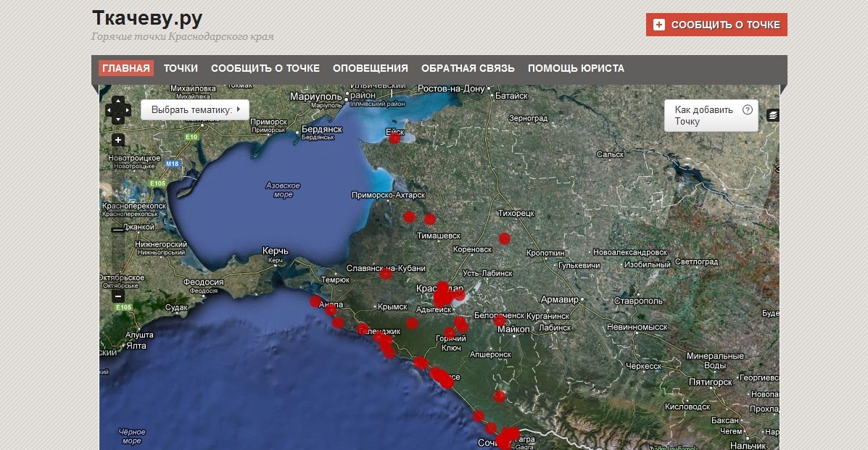The image size is (868, 450).
Task: Open the ОБРАТНАЯ СВЯЗЬ page
Action: pyautogui.click(x=468, y=69)
